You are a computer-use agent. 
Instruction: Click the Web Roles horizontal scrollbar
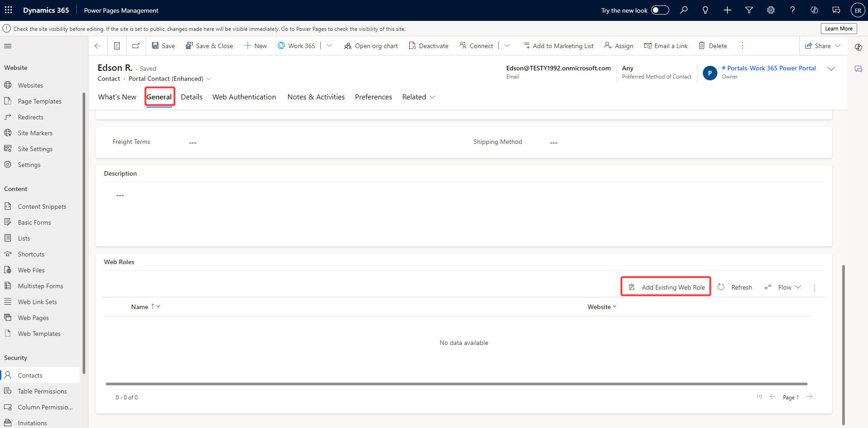456,384
